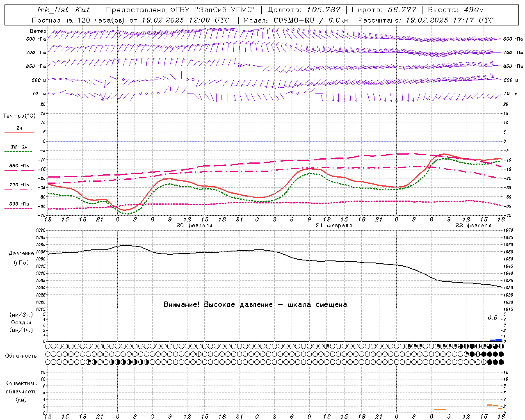Click the Широта: 56.777 value

384,10
